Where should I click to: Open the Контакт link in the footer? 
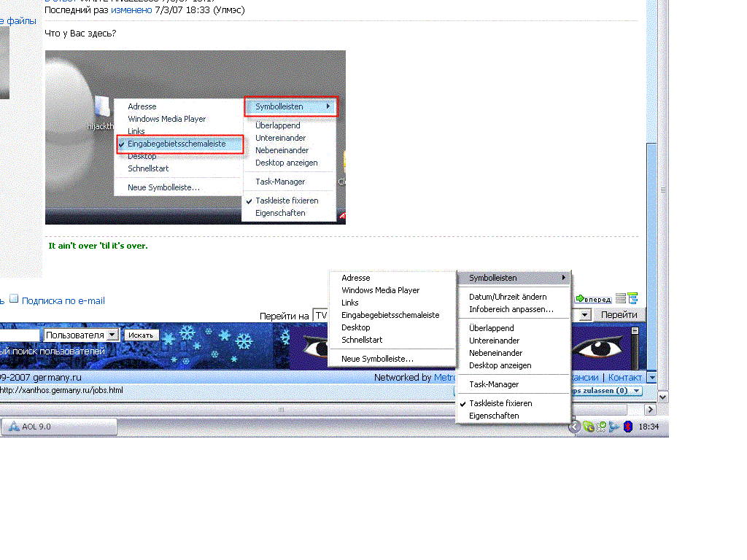coord(624,377)
